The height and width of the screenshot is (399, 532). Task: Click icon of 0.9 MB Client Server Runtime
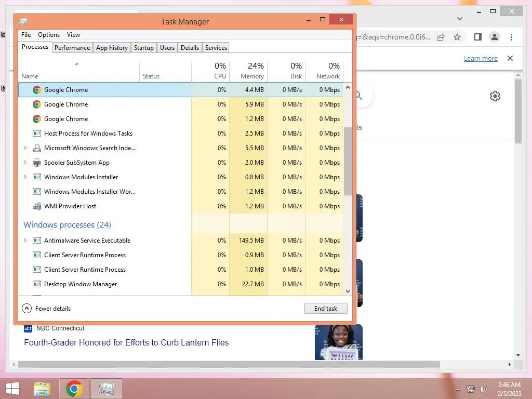click(x=37, y=255)
